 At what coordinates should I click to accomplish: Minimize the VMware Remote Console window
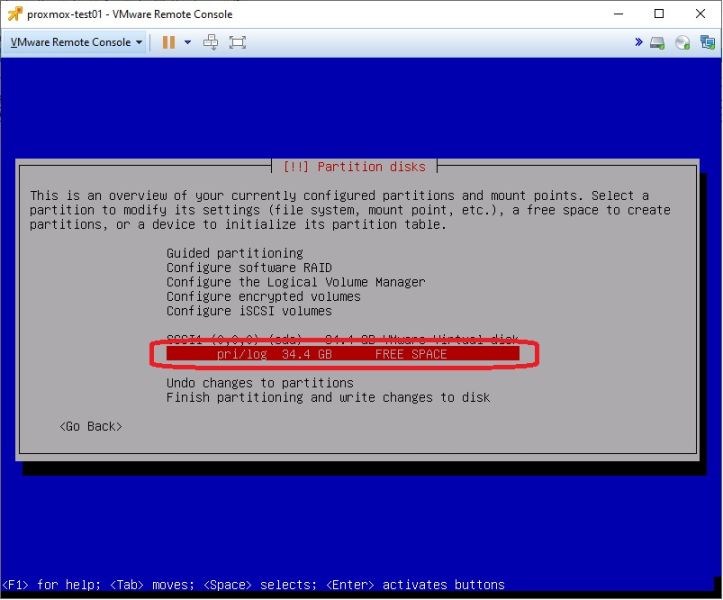click(618, 14)
